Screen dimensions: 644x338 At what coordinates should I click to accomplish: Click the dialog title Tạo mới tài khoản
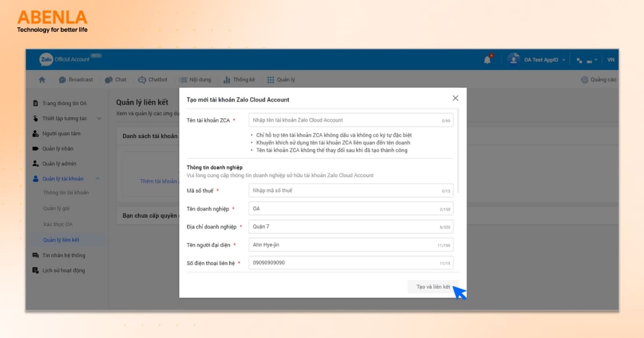(x=238, y=100)
